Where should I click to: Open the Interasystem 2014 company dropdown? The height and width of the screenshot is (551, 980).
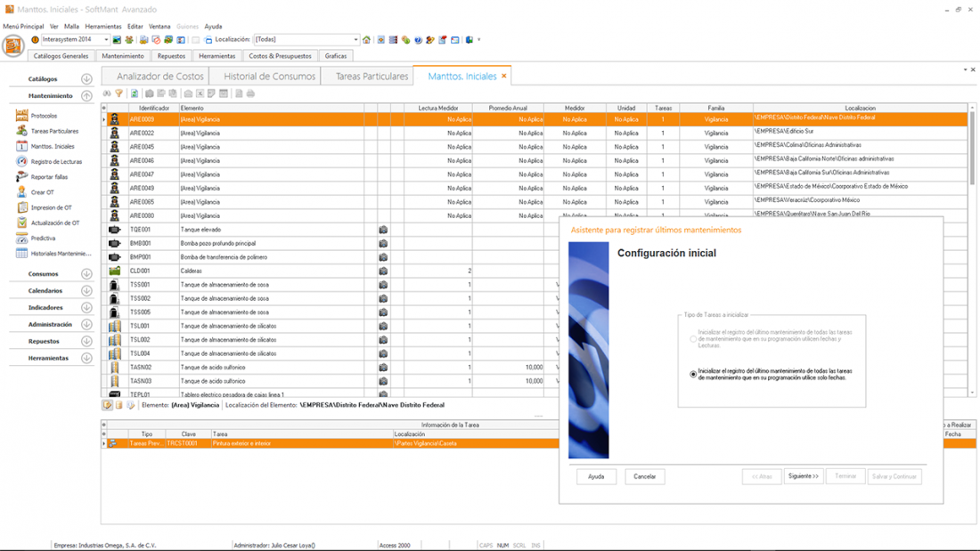tap(106, 40)
